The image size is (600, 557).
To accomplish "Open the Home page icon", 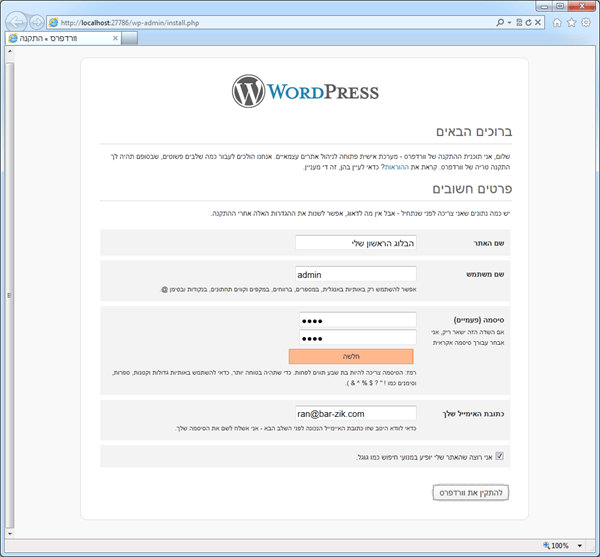I will pos(557,23).
